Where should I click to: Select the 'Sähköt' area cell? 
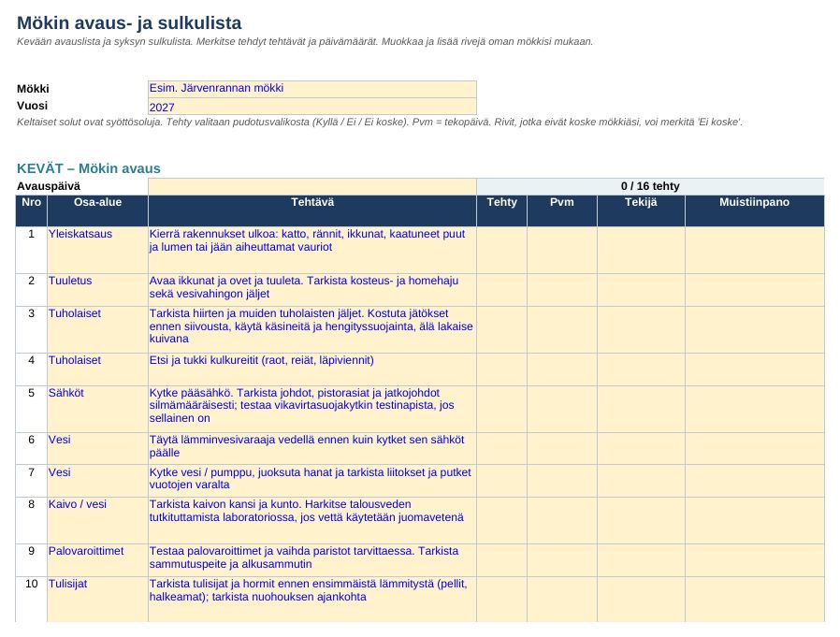(97, 410)
